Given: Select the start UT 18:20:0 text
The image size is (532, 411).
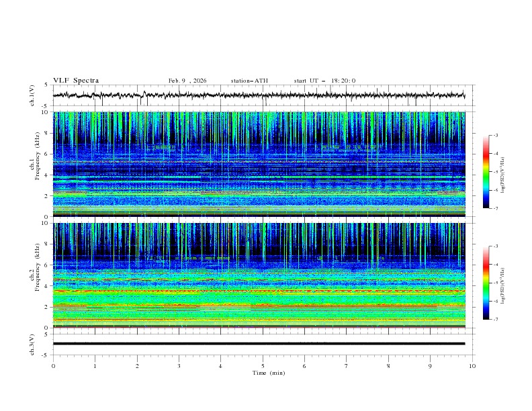Looking at the screenshot, I should tap(324, 81).
